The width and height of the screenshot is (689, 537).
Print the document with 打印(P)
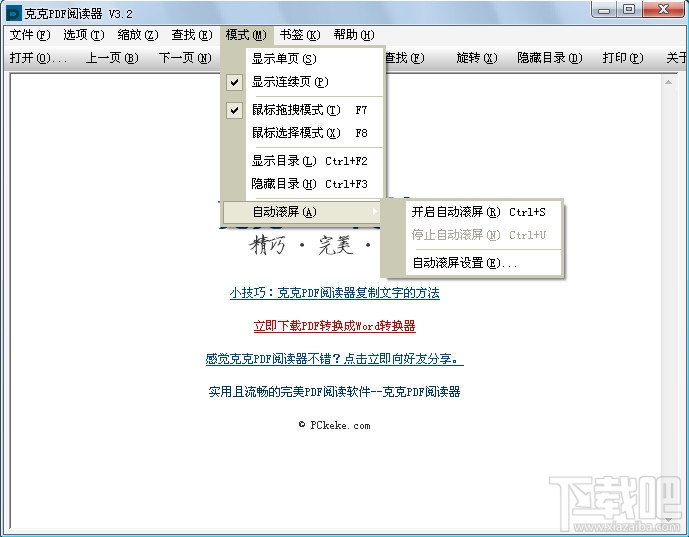623,58
